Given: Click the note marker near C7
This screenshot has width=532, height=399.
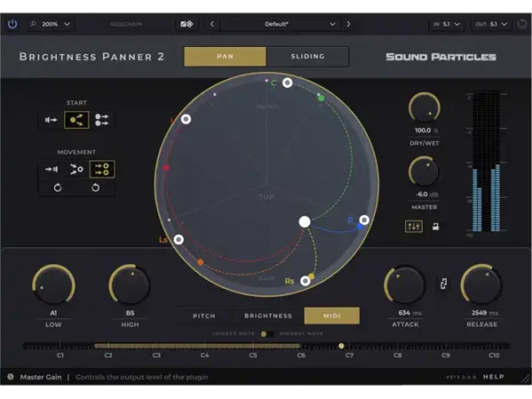Looking at the screenshot, I should coord(341,346).
